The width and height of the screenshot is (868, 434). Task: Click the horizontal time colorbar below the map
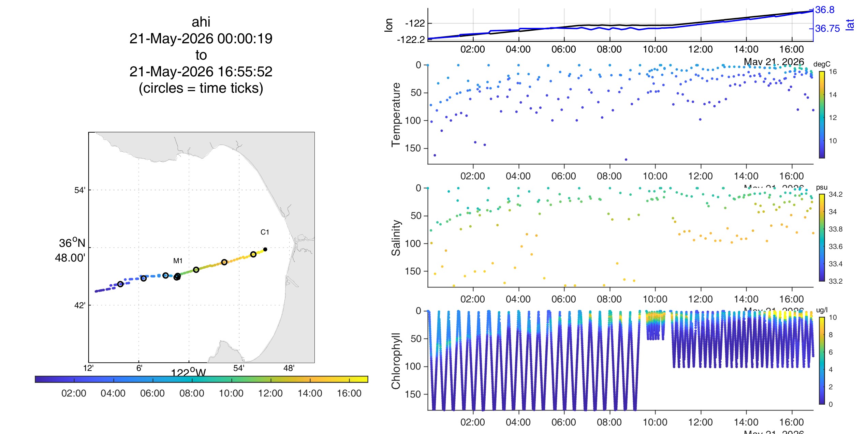(201, 379)
